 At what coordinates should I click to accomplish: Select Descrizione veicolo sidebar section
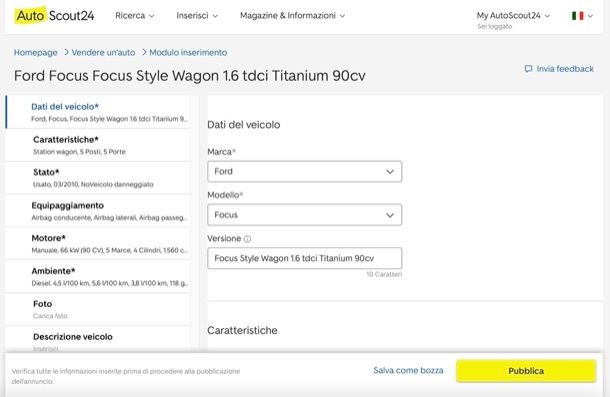click(98, 339)
